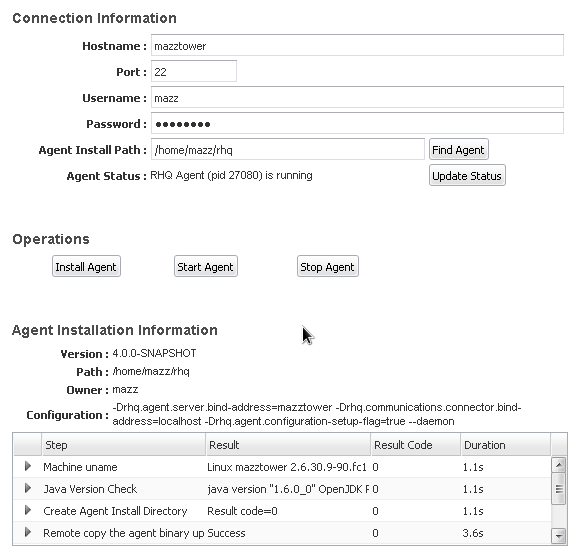Click the Hostname input field
576x556 pixels.
click(x=357, y=45)
